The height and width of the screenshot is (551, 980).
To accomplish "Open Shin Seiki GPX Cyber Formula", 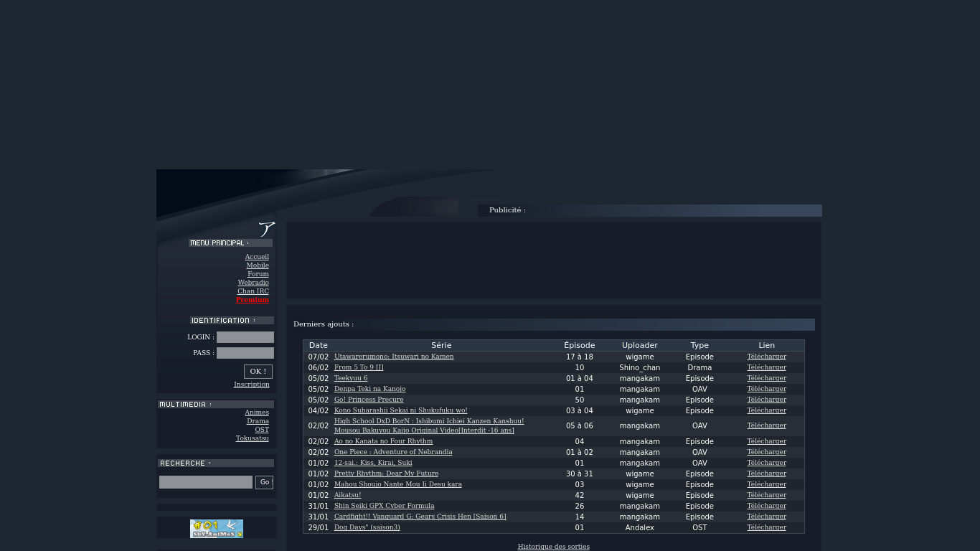I will click(384, 506).
